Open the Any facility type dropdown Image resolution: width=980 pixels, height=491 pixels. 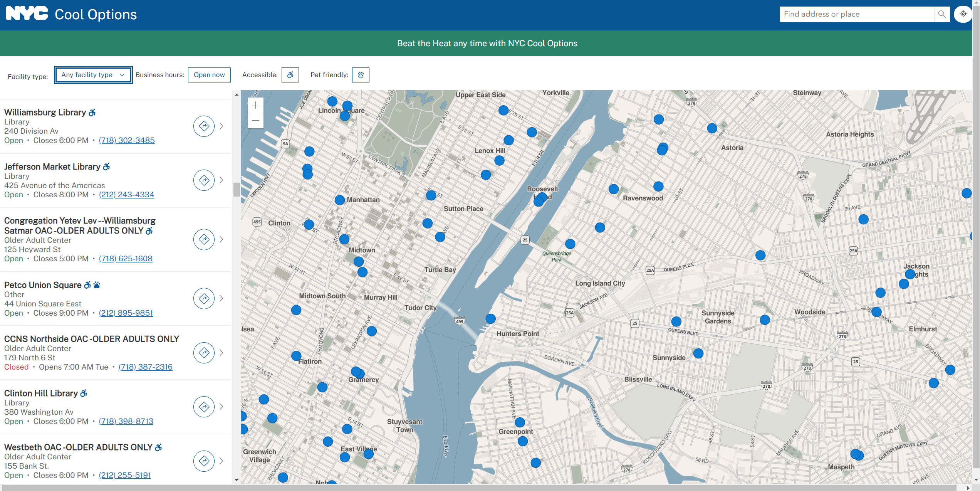coord(93,75)
